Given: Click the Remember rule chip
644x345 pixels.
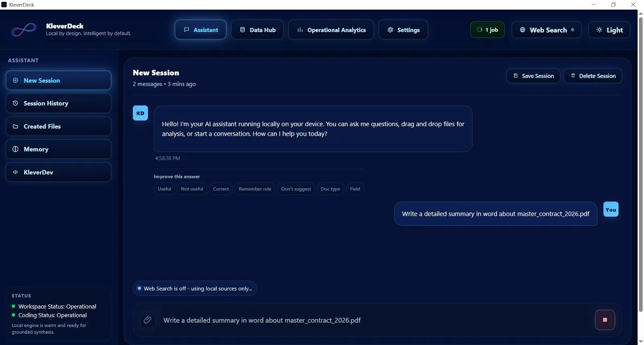Looking at the screenshot, I should point(255,189).
